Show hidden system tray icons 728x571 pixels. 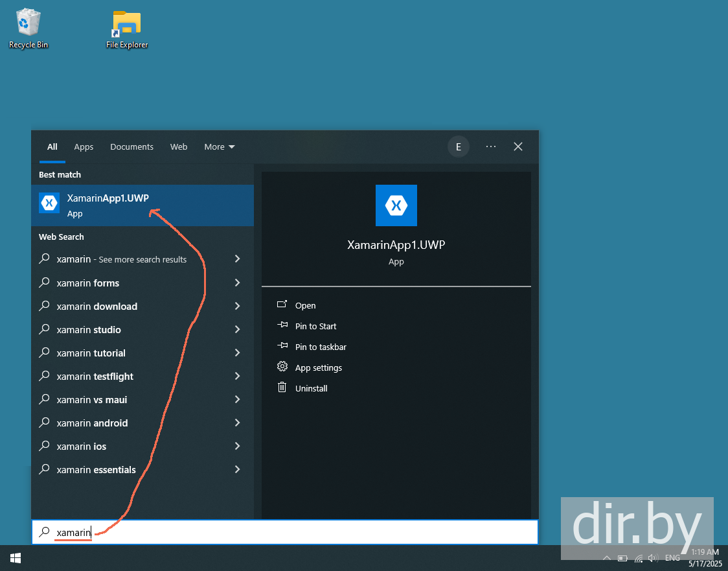606,558
